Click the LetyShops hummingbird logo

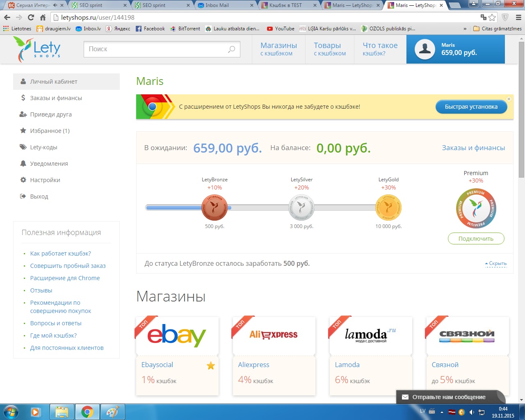[x=37, y=49]
